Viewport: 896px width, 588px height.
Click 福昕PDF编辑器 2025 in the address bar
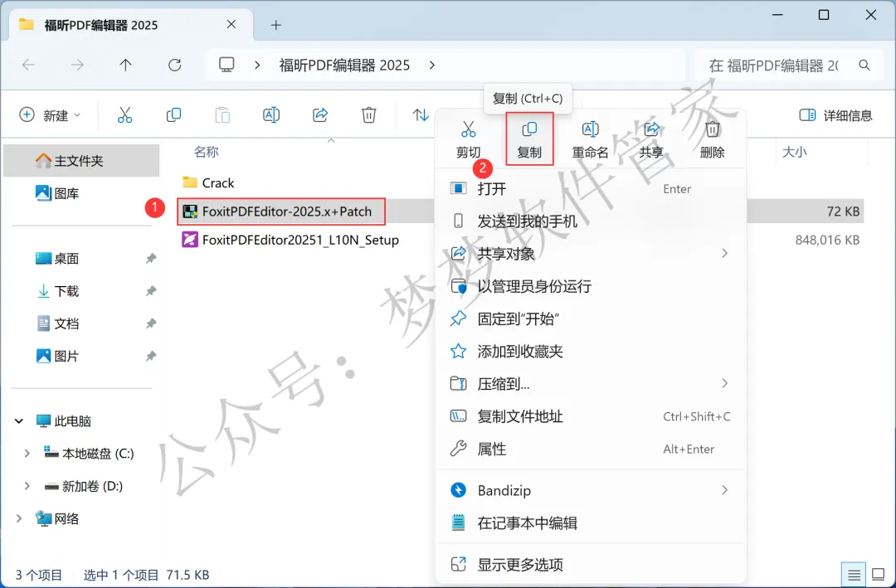click(x=344, y=66)
